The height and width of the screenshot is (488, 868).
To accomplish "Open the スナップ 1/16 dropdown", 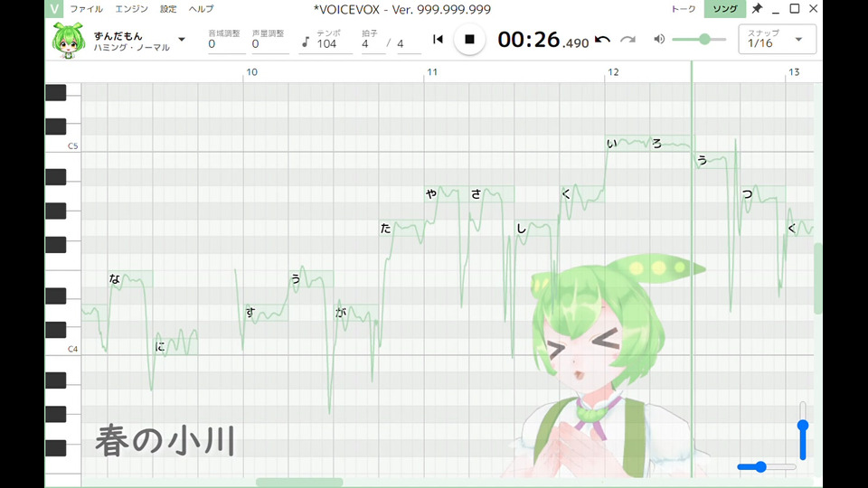I will coord(778,39).
